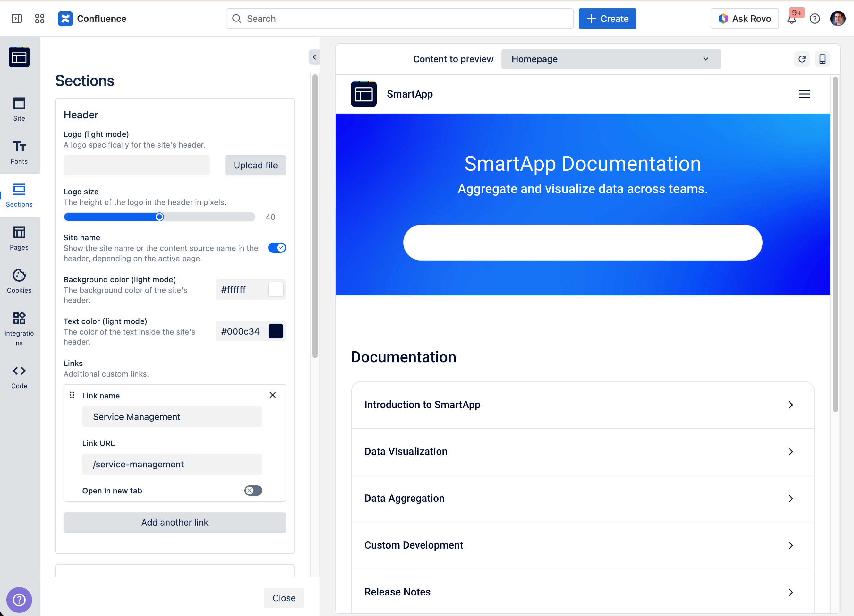The height and width of the screenshot is (616, 854).
Task: Switch to mobile device preview
Action: 822,59
